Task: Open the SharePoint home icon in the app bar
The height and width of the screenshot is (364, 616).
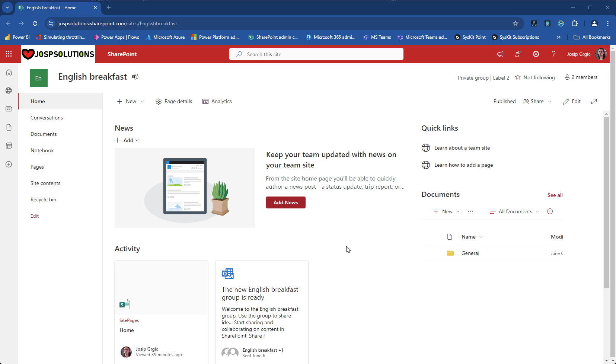Action: pos(9,73)
